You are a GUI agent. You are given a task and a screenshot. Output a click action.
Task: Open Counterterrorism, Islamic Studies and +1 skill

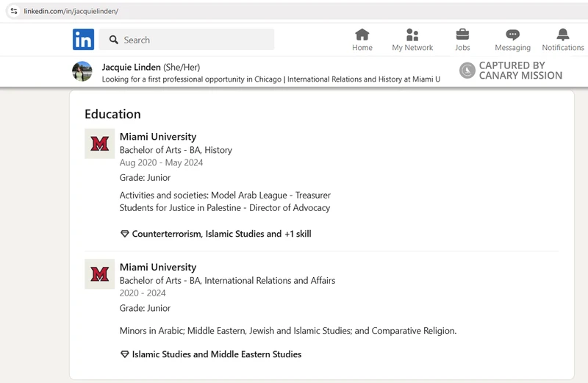[222, 234]
